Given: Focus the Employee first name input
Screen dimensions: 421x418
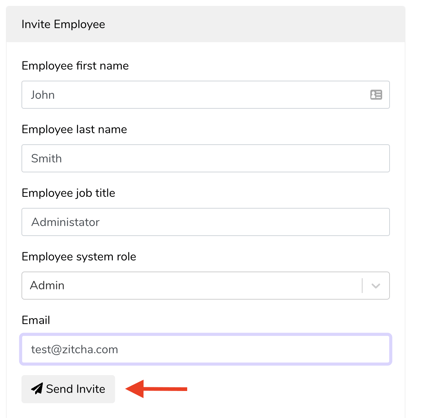Looking at the screenshot, I should click(205, 95).
